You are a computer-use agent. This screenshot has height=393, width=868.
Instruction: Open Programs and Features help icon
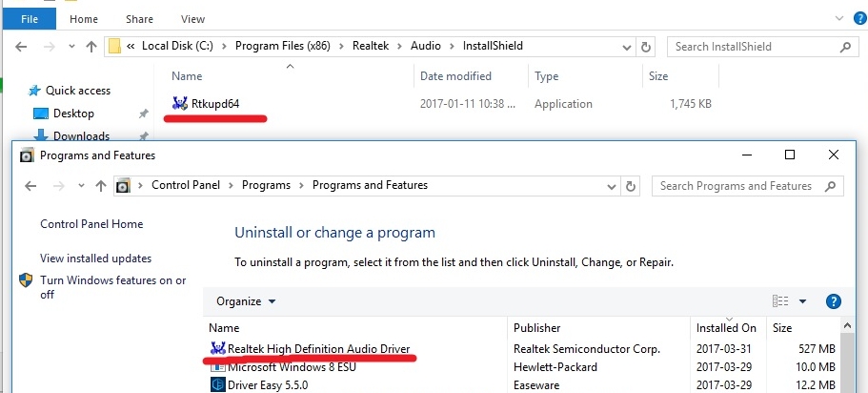(833, 301)
